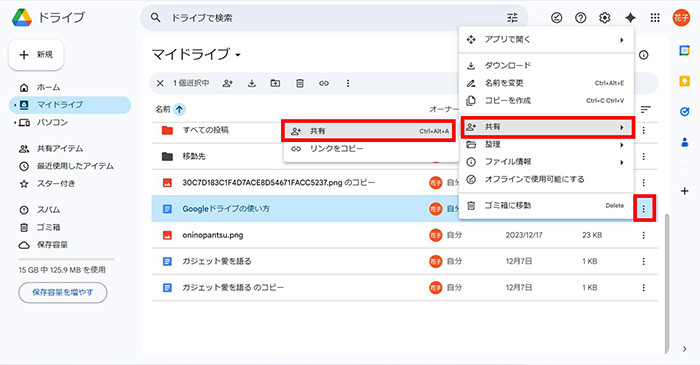Expand the ファイル情報 submenu
The height and width of the screenshot is (365, 700).
tap(621, 162)
